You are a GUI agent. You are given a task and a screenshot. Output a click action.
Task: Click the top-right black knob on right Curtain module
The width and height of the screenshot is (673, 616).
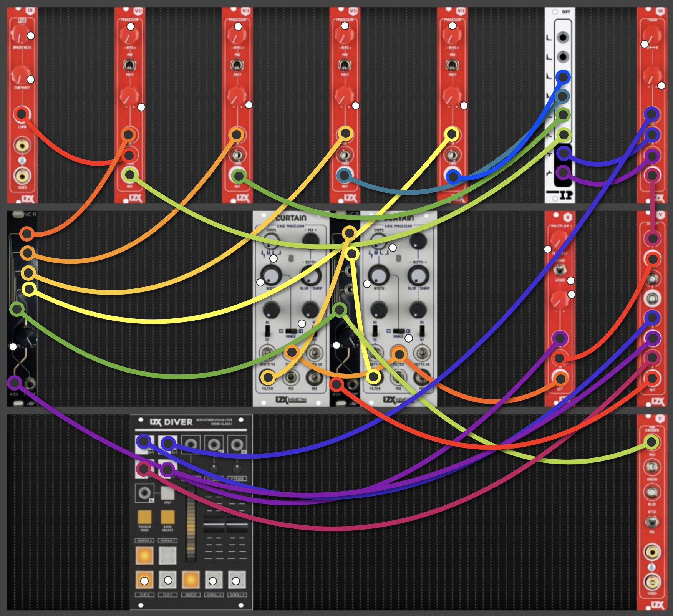418,241
